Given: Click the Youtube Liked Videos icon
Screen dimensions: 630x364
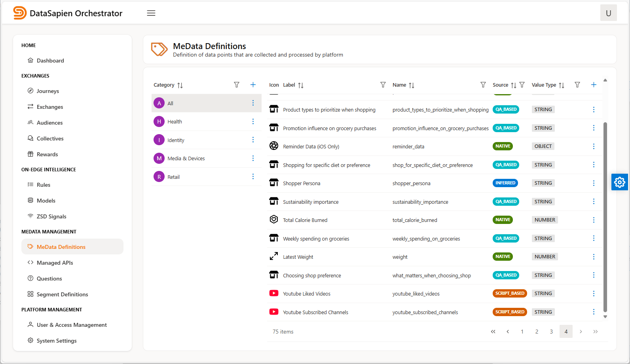Looking at the screenshot, I should click(x=274, y=293).
